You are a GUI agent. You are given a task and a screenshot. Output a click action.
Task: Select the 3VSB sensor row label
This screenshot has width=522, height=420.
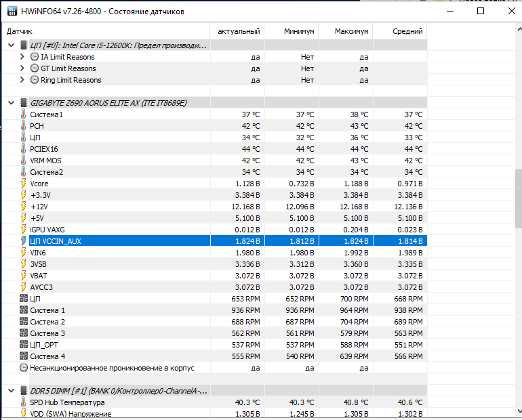pos(38,264)
